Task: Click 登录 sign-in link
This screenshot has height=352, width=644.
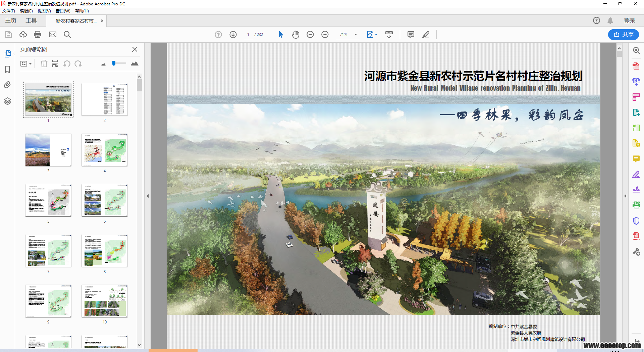Action: click(630, 21)
